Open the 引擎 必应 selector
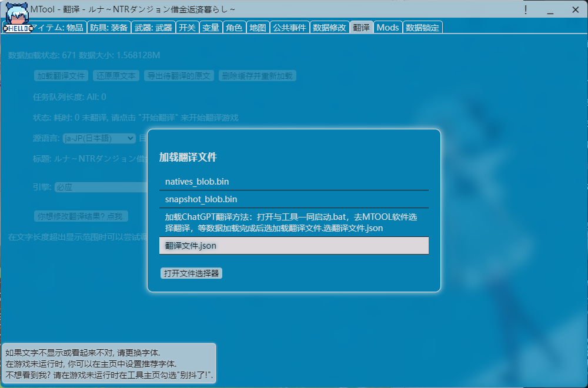The image size is (588, 388). click(101, 187)
